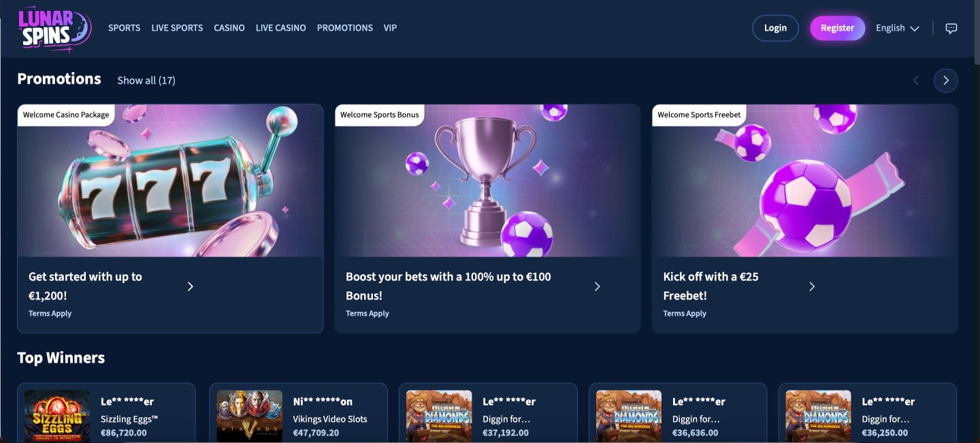Click the purple Register button
Screen dimensions: 980x443
tap(837, 28)
